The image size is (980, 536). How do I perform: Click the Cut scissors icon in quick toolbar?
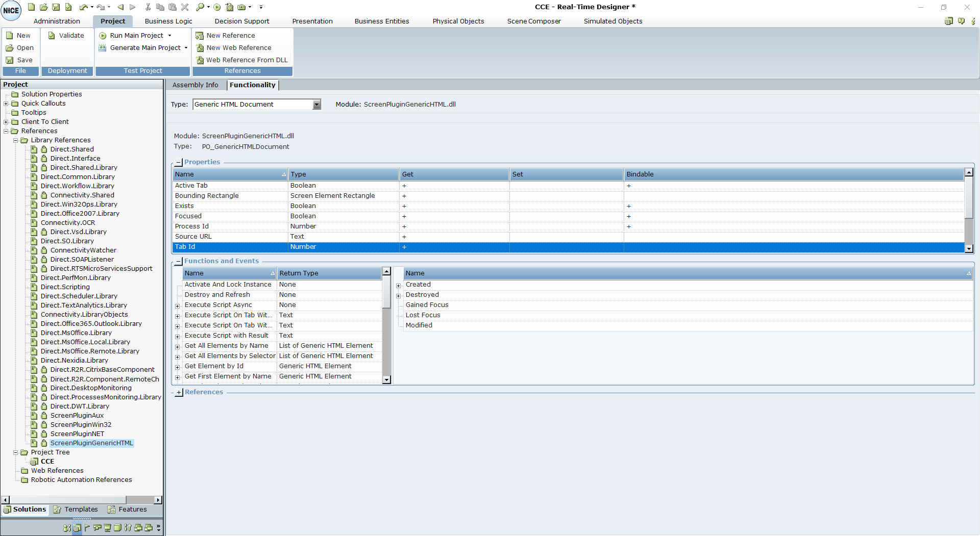coord(148,7)
